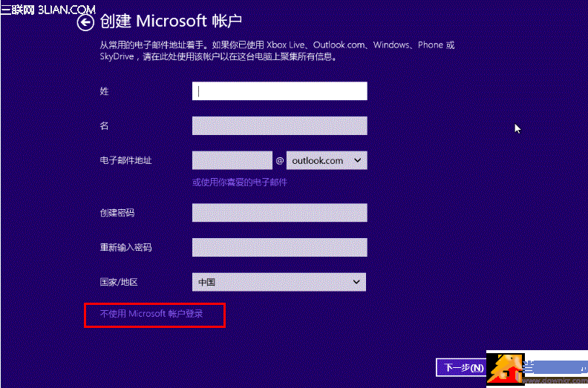Go back using the circled arrow icon
Image resolution: width=588 pixels, height=388 pixels.
click(85, 22)
